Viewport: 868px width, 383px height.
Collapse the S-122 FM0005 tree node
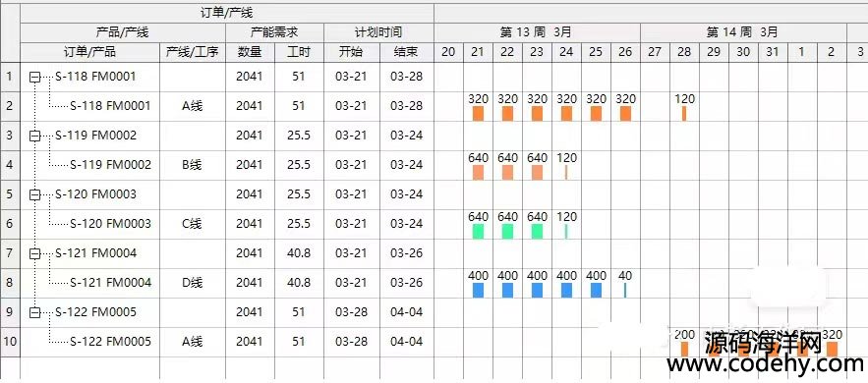coord(34,313)
